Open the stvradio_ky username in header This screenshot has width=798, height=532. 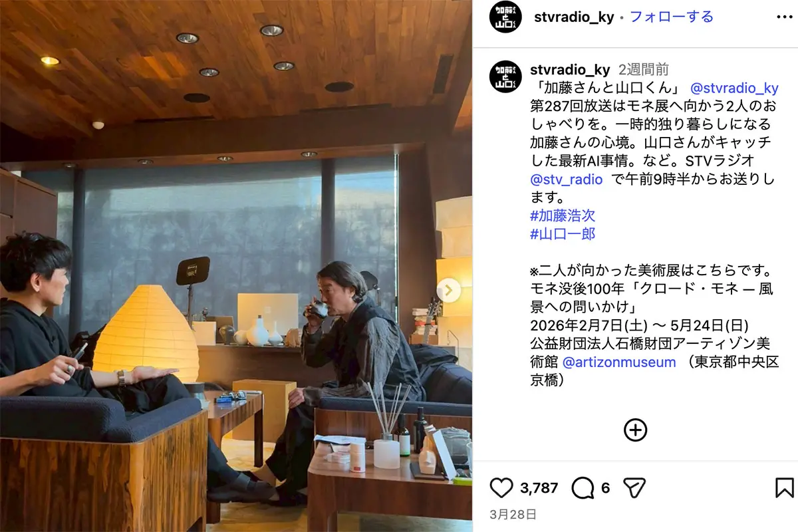pyautogui.click(x=574, y=17)
